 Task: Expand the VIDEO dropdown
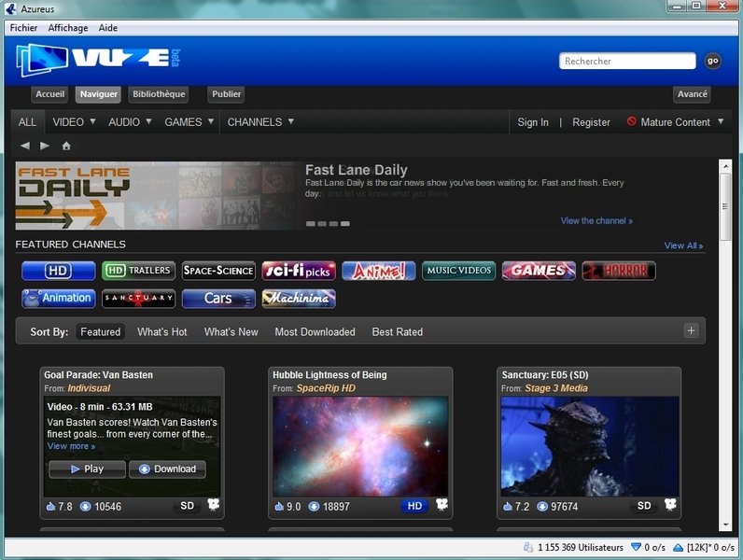(x=75, y=122)
